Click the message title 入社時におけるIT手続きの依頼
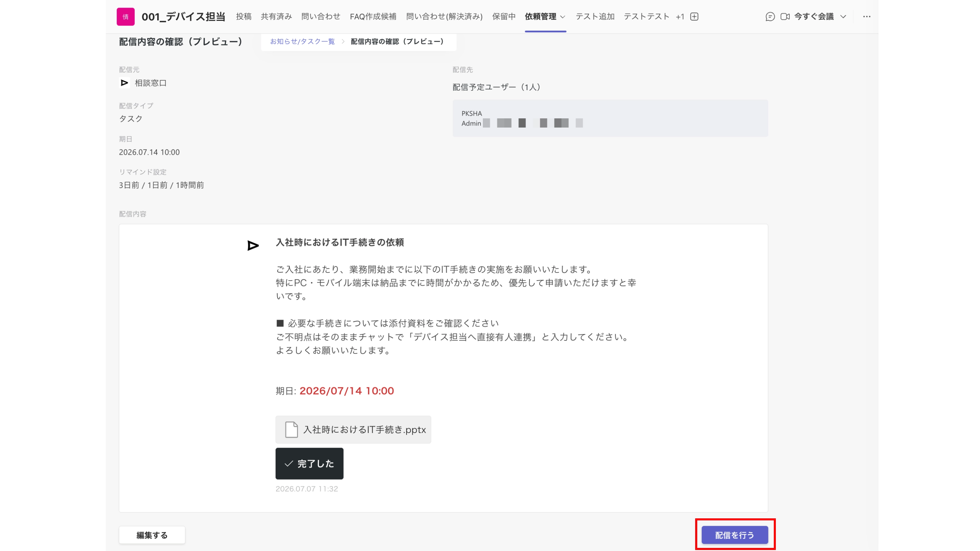 (340, 242)
